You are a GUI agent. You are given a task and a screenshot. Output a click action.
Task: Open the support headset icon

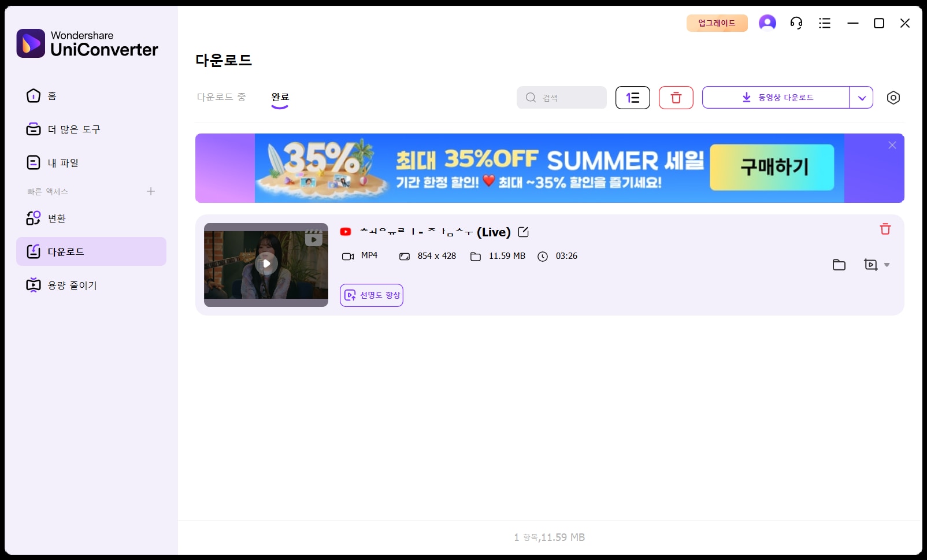pyautogui.click(x=796, y=23)
